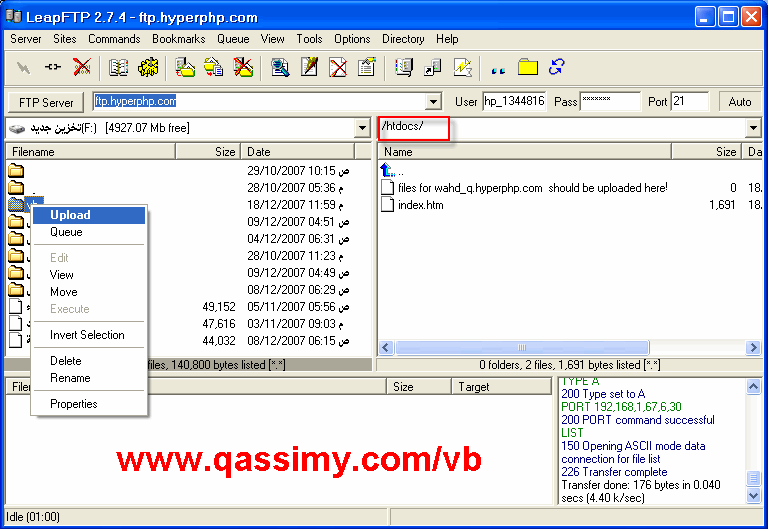The image size is (768, 529).
Task: Open the Server menu
Action: pos(25,39)
